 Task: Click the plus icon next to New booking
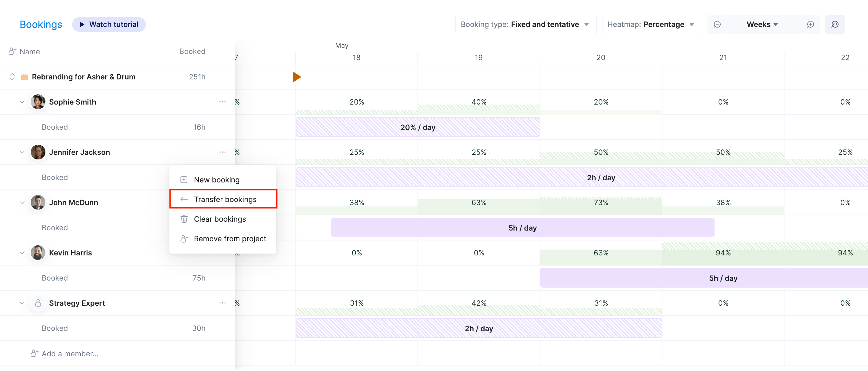coord(184,180)
